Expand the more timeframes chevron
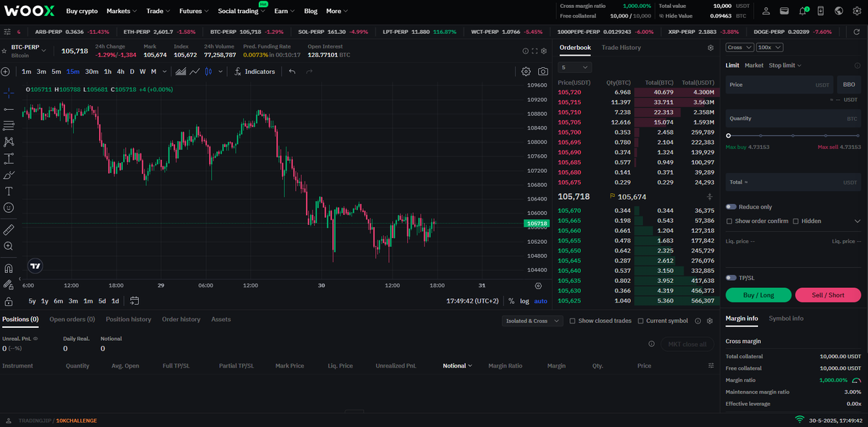Screen dimensions: 868x427 [x=165, y=72]
